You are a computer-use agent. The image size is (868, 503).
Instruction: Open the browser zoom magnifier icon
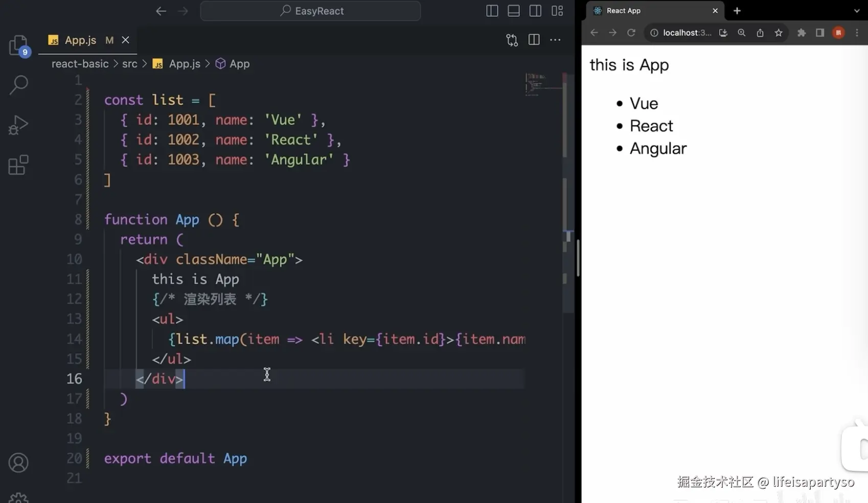point(741,33)
